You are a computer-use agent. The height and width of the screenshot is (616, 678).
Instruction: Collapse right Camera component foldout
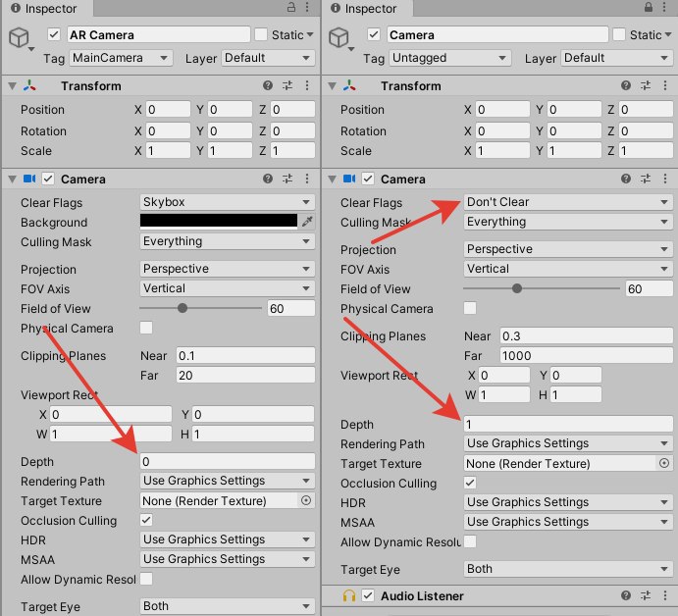pos(332,179)
